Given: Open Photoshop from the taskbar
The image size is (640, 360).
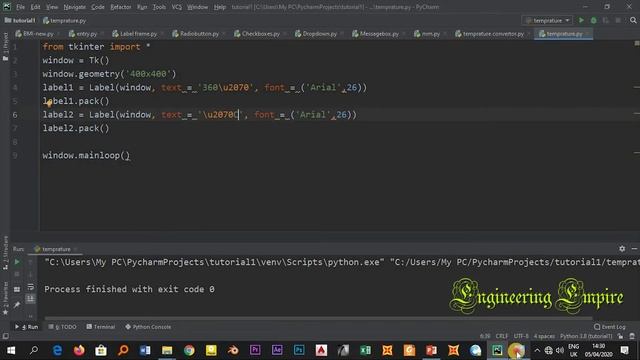Looking at the screenshot, I should [299, 350].
